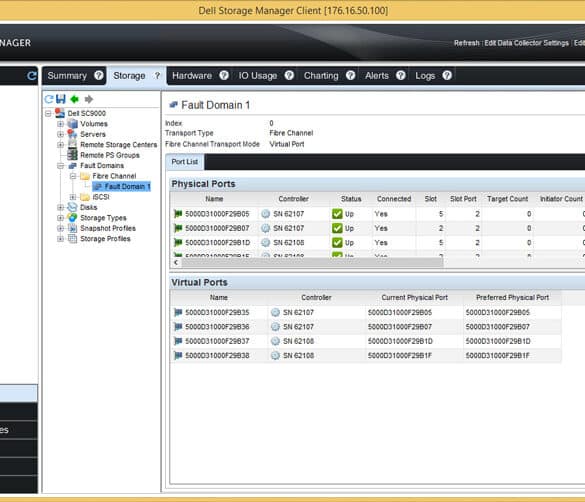Open help for the Charting tab
The image size is (585, 502).
click(350, 75)
